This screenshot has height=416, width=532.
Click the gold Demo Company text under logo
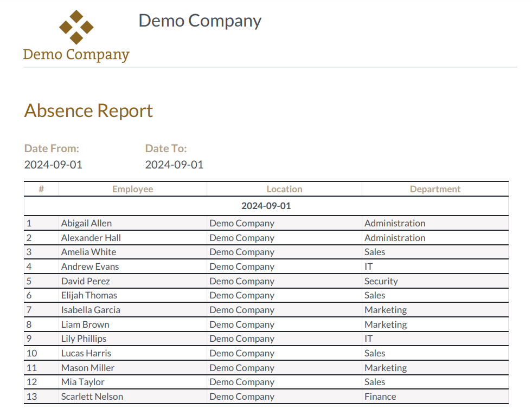(76, 55)
